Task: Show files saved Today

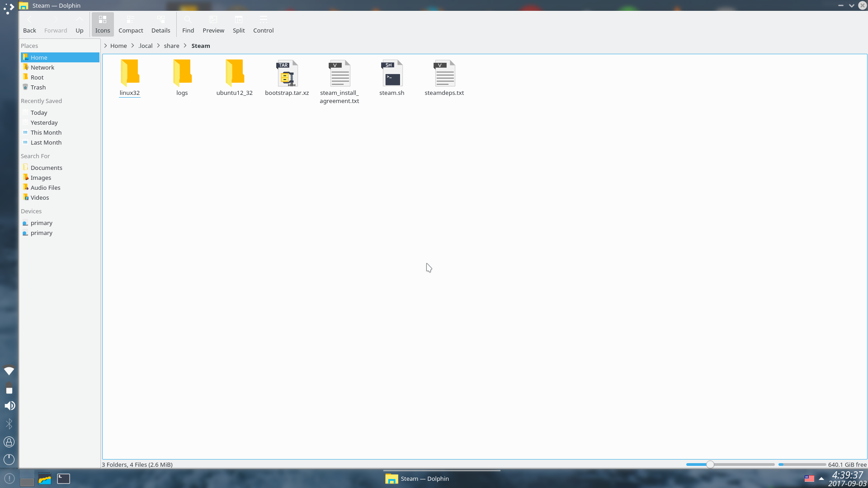Action: (x=60, y=113)
